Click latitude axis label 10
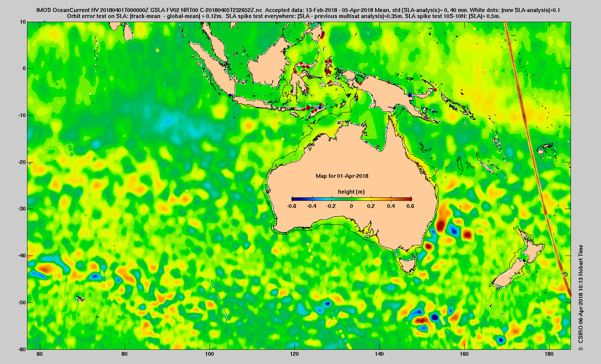 23,22
